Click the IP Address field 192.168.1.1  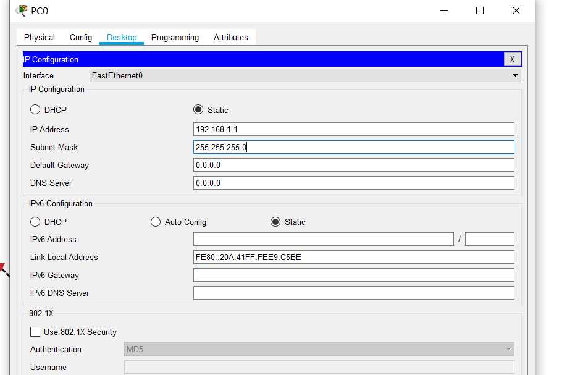(354, 129)
